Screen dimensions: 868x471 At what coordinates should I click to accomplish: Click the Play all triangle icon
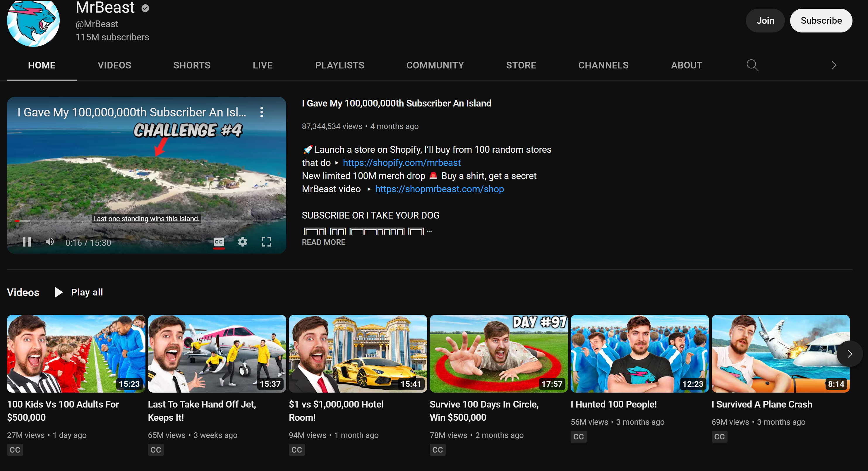coord(59,292)
